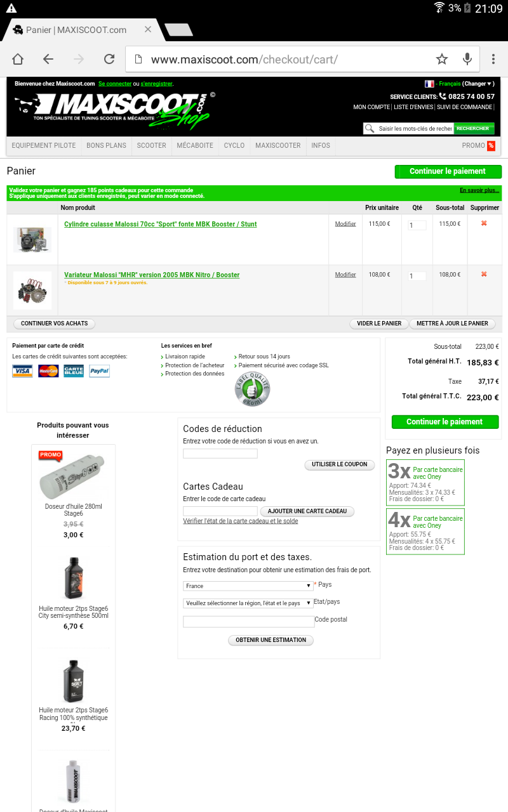The width and height of the screenshot is (508, 812).
Task: Bookmark page with the star icon
Action: [442, 59]
